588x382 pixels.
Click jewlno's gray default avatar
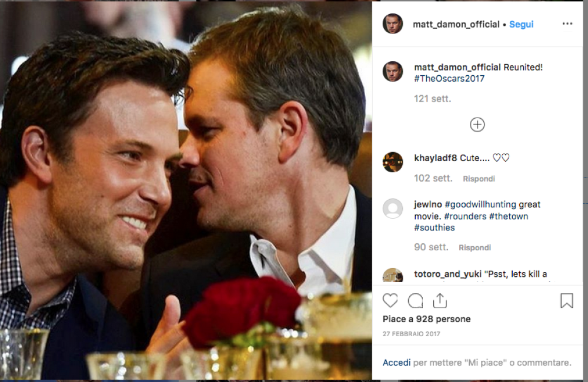click(393, 209)
